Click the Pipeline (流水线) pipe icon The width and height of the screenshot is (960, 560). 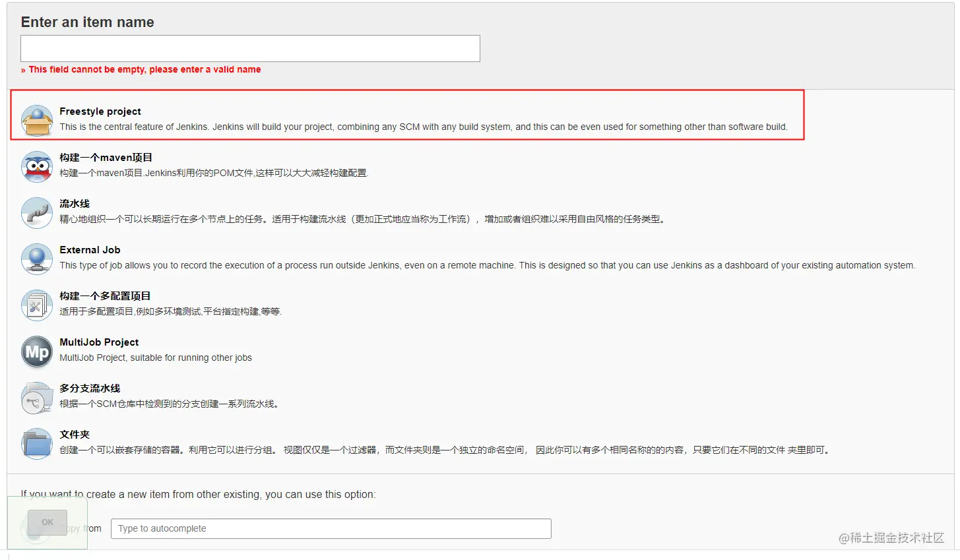pyautogui.click(x=37, y=213)
